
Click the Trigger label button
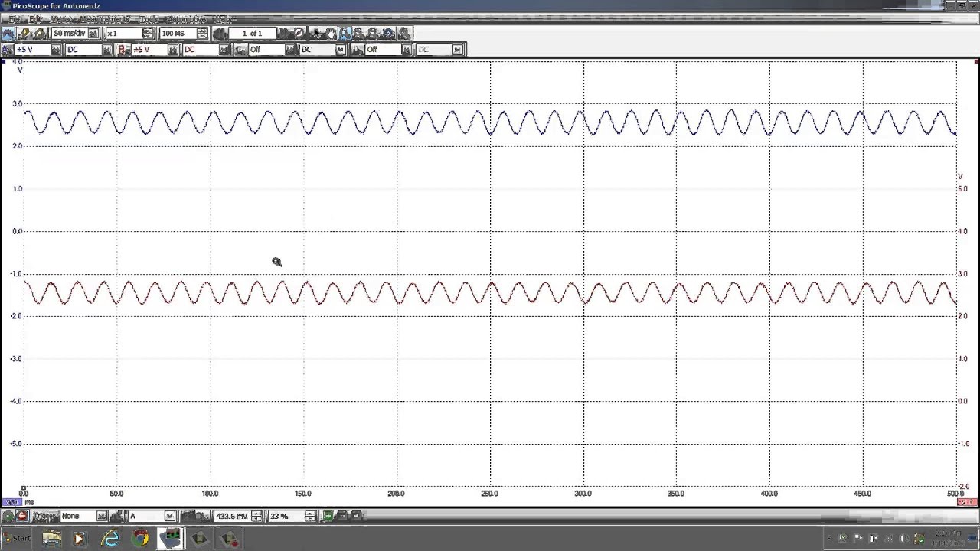[x=45, y=517]
